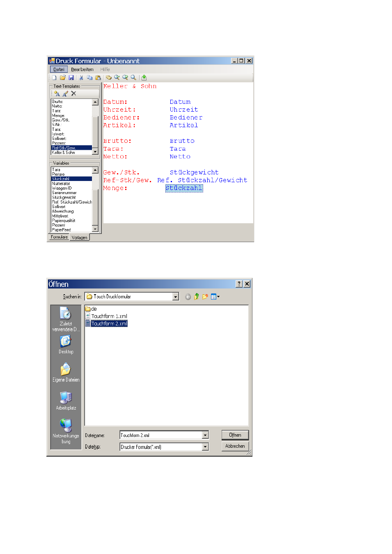The height and width of the screenshot is (554, 392).
Task: Open Zuletzt verwendete Dokumente shortcut
Action: click(66, 320)
